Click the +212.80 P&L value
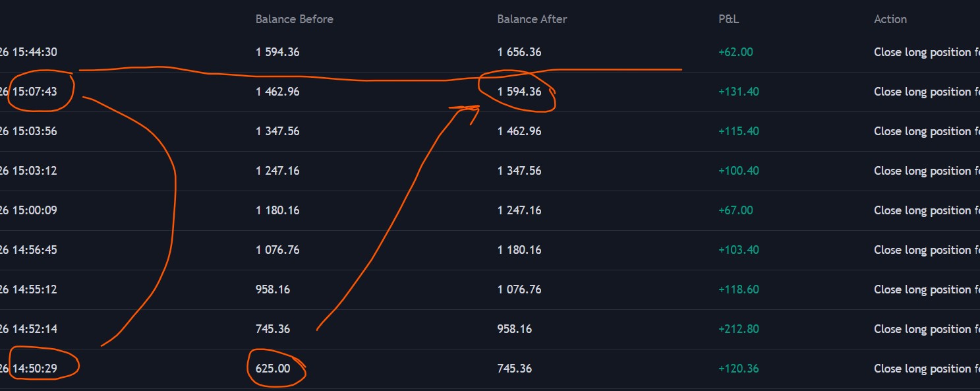The width and height of the screenshot is (980, 391). 738,329
